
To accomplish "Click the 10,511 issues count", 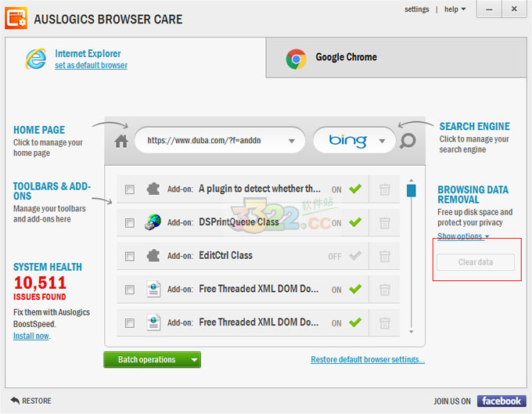I will click(40, 283).
